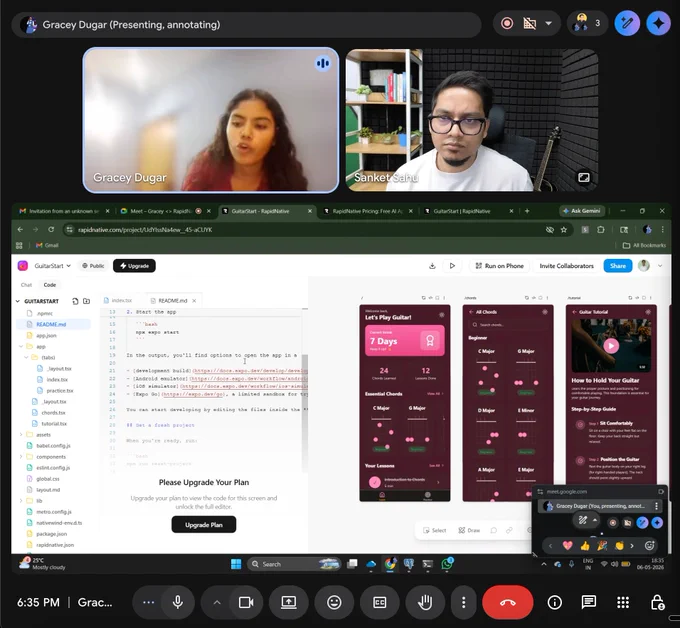This screenshot has height=628, width=680.
Task: Click new file icon beside GUITARSTART header
Action: 75,301
